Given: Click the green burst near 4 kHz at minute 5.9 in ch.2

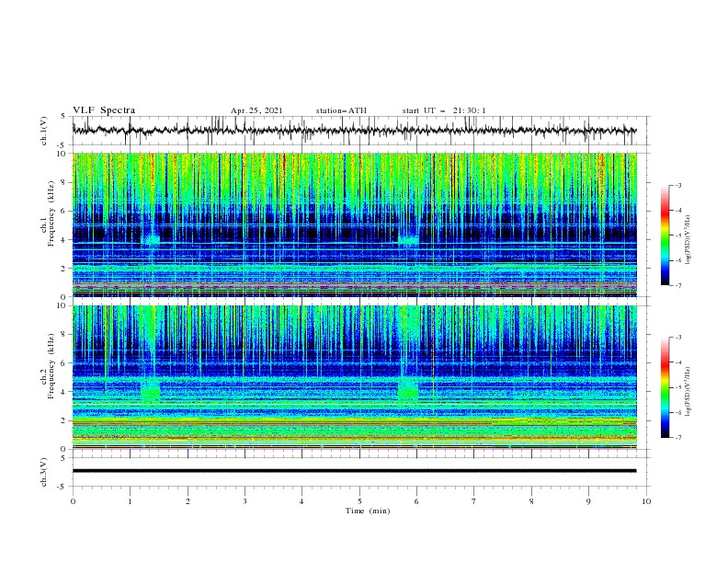Looking at the screenshot, I should click(x=408, y=390).
